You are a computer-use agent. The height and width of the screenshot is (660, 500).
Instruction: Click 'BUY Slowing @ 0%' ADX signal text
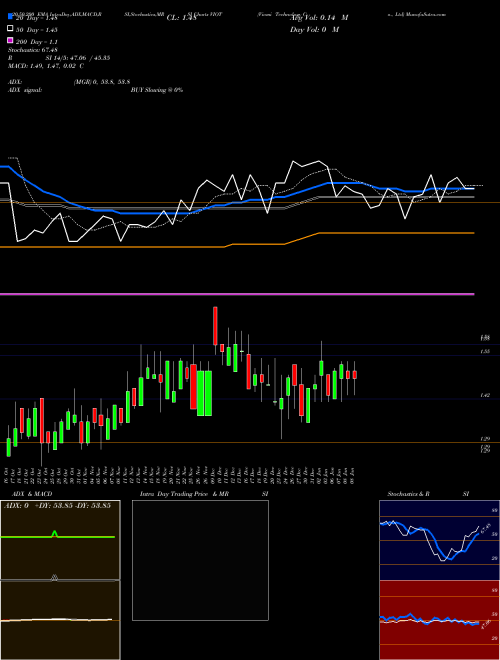157,90
